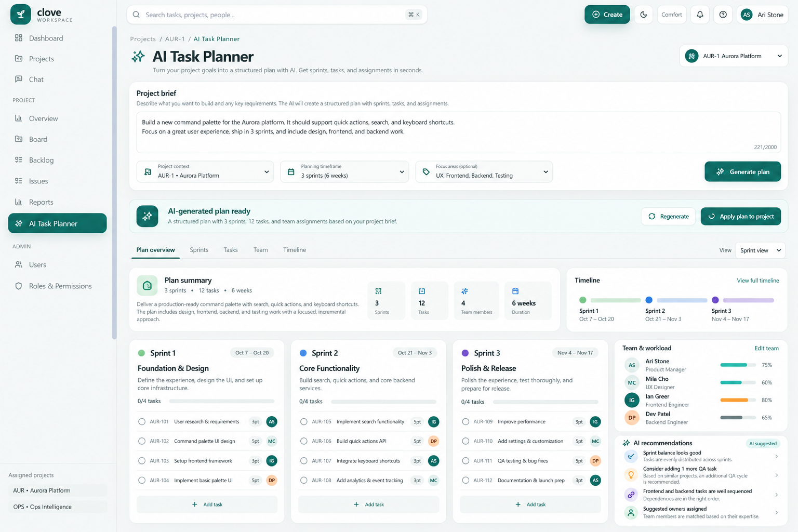Image resolution: width=798 pixels, height=532 pixels.
Task: Open the Planning timeframe dropdown
Action: (344, 171)
